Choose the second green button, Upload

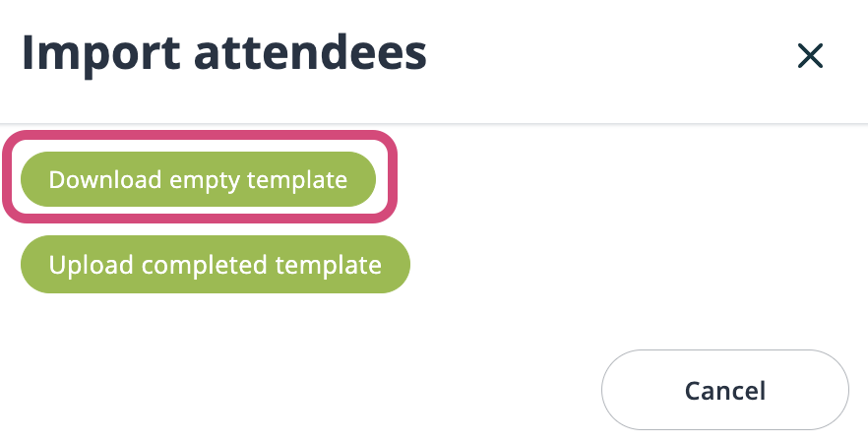click(x=215, y=264)
